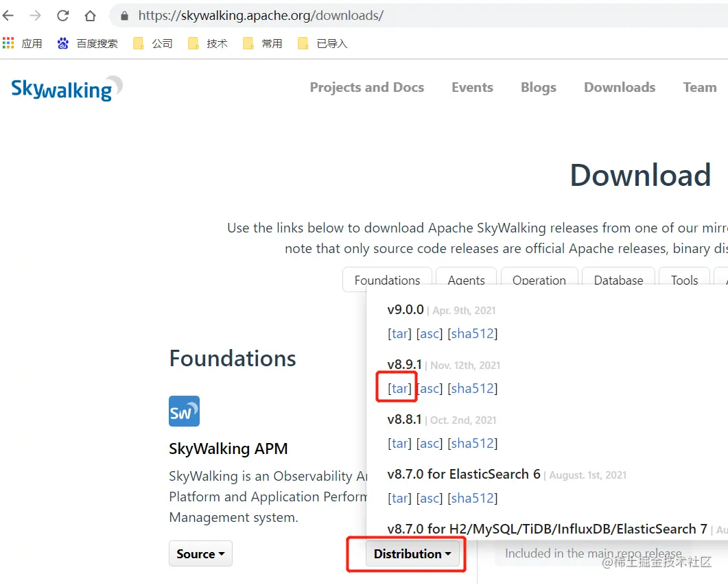Toggle the Distribution dropdown
This screenshot has height=585, width=728.
pyautogui.click(x=412, y=553)
